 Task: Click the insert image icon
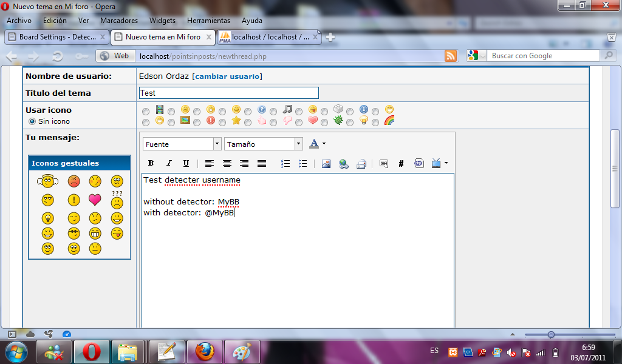(326, 163)
